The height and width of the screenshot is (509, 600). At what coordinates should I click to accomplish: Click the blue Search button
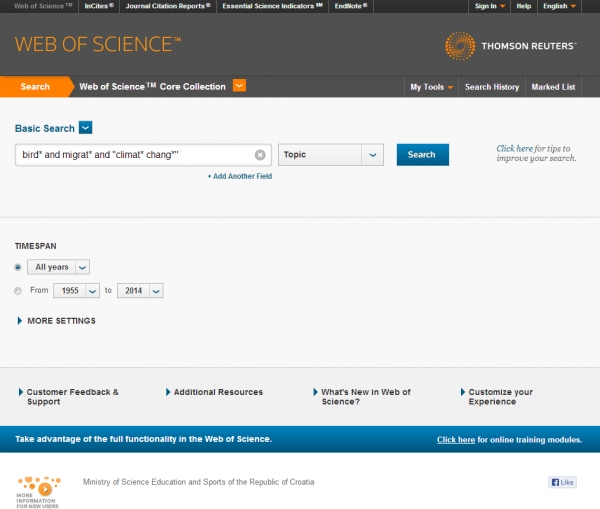422,155
